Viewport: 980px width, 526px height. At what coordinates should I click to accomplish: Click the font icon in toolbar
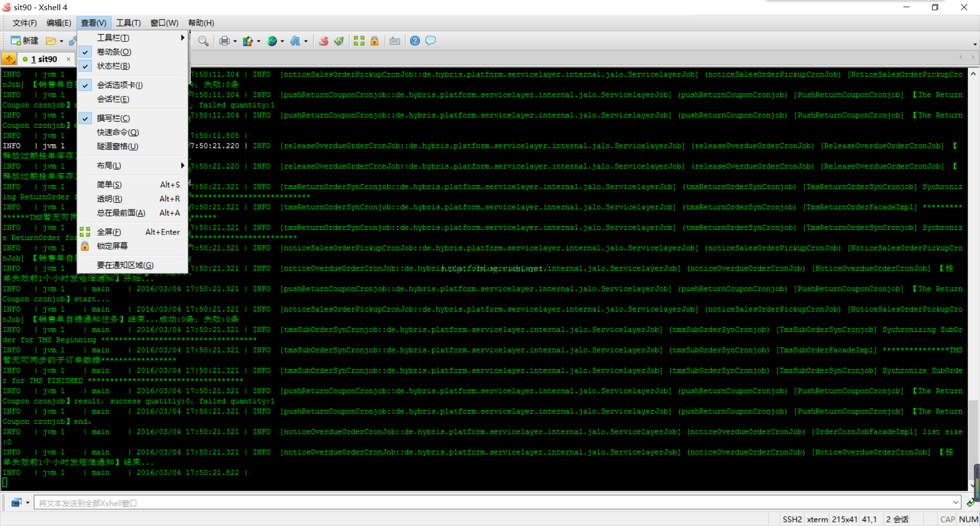pyautogui.click(x=296, y=41)
